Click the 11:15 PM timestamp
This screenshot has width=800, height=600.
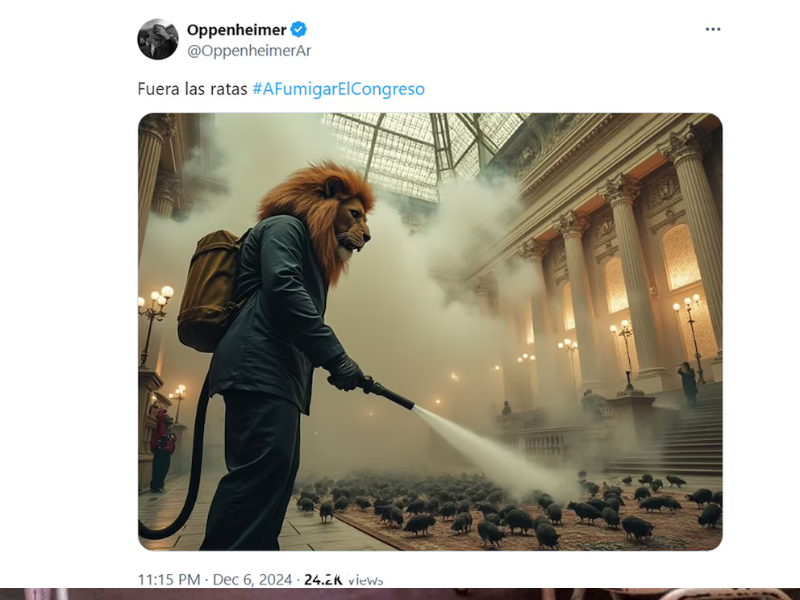tap(169, 580)
